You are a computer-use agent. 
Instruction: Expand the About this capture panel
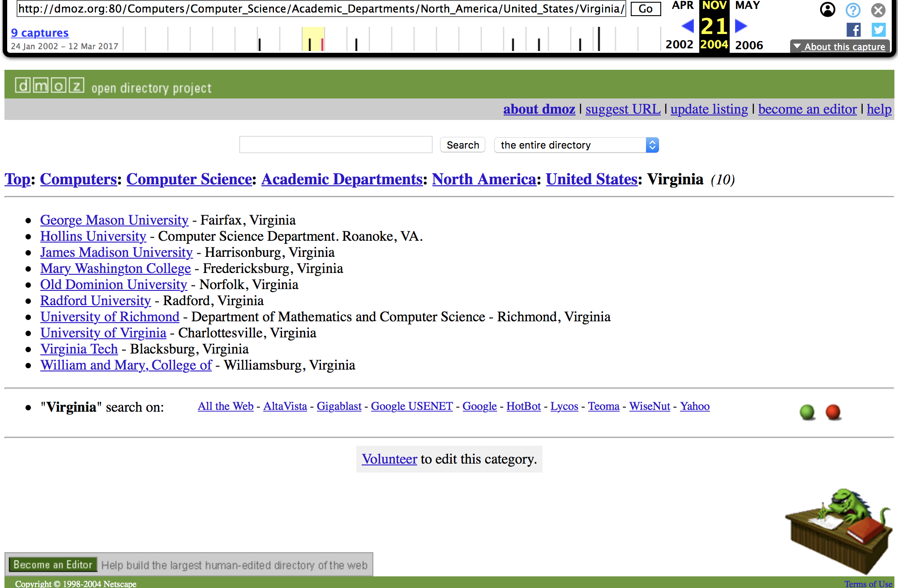(x=840, y=47)
